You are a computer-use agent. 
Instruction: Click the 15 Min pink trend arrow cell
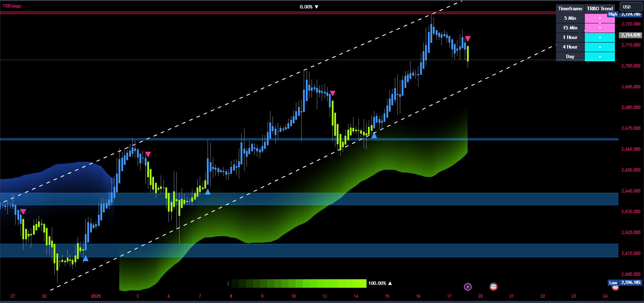(600, 28)
